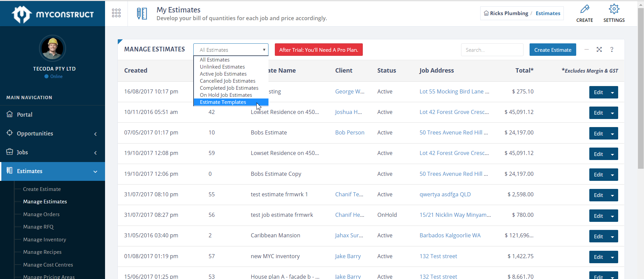Click the Portal home icon in sidebar
This screenshot has width=644, height=279.
click(x=10, y=114)
